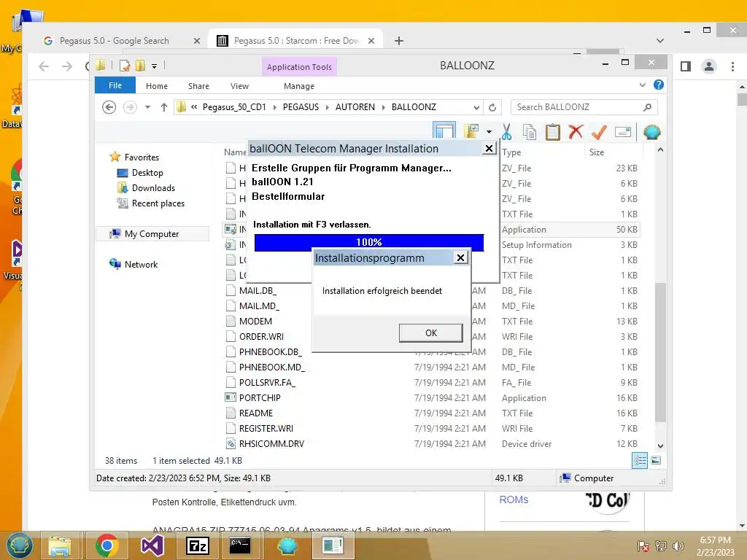Open the File ribbon tab

115,86
